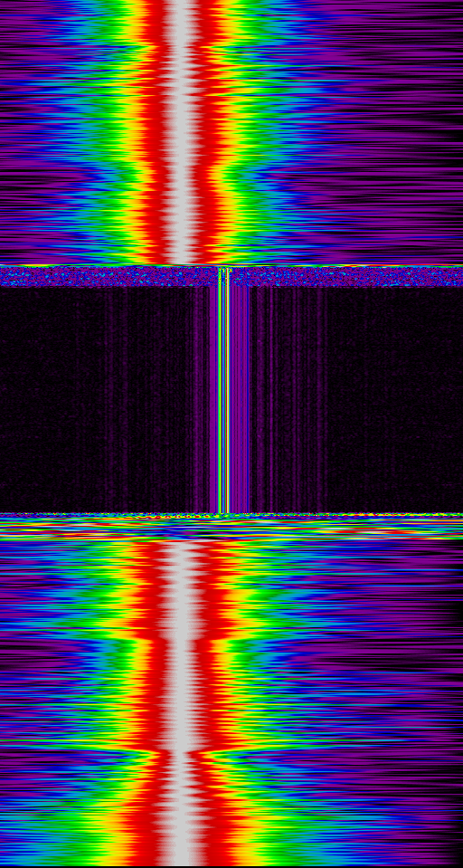Click the left red edge of lower signal

(150, 703)
